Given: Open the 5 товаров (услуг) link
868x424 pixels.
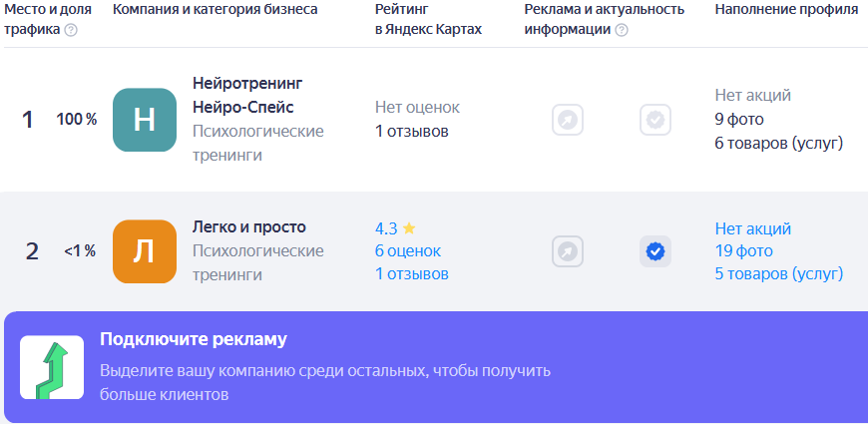Looking at the screenshot, I should [x=779, y=273].
